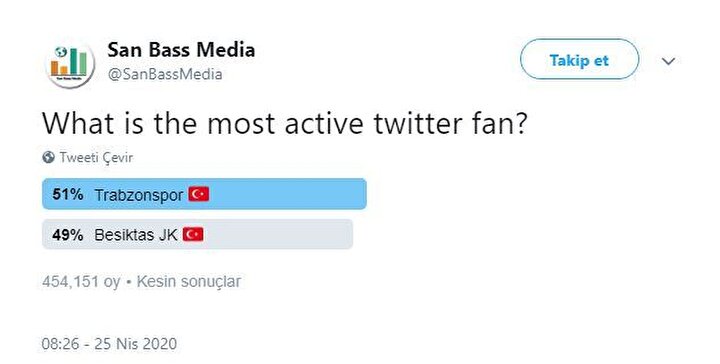Select the Trabzonspor poll result bar
This screenshot has width=720, height=364.
click(204, 194)
